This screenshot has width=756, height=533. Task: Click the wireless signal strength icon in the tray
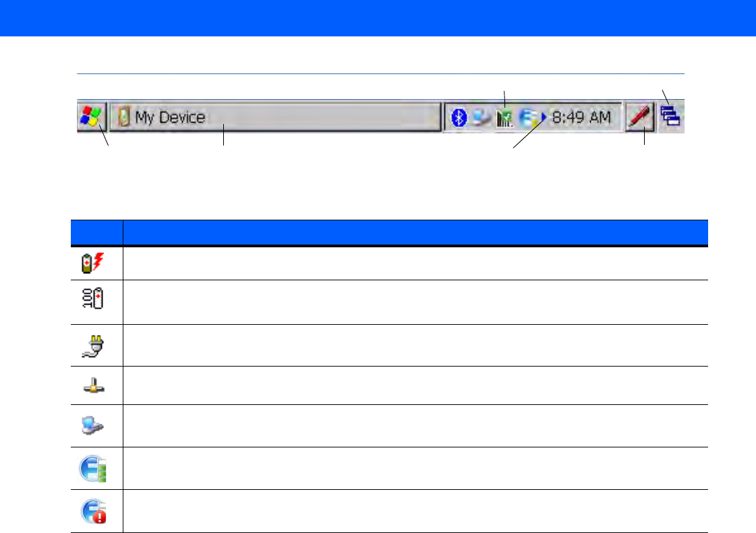[x=504, y=118]
